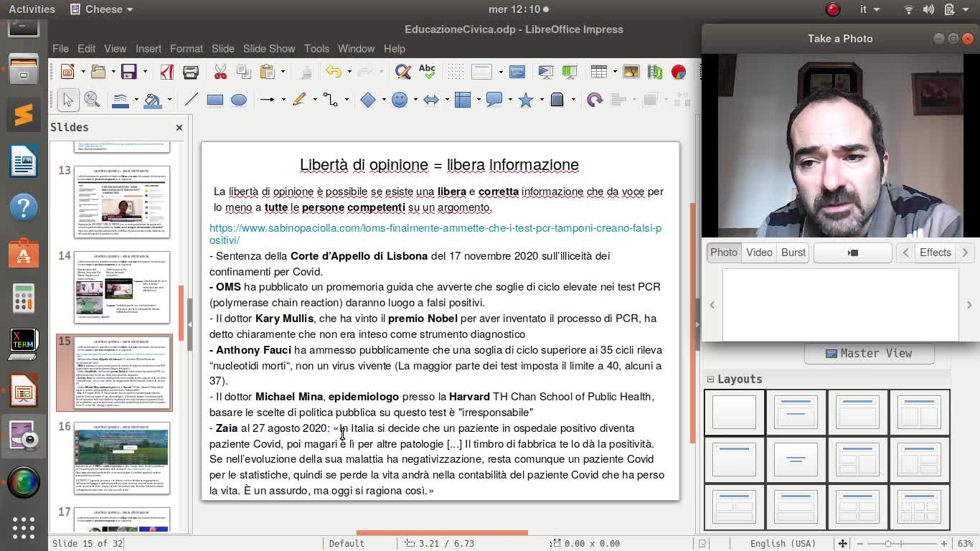Copy selection with the Copy icon
Image resolution: width=980 pixels, height=551 pixels.
point(243,72)
